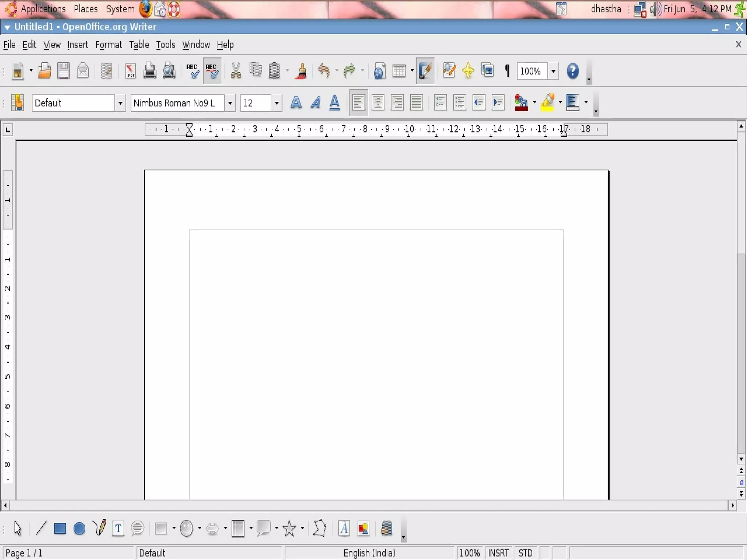The height and width of the screenshot is (560, 747).
Task: Toggle the Show Draw Functions button
Action: click(x=425, y=71)
